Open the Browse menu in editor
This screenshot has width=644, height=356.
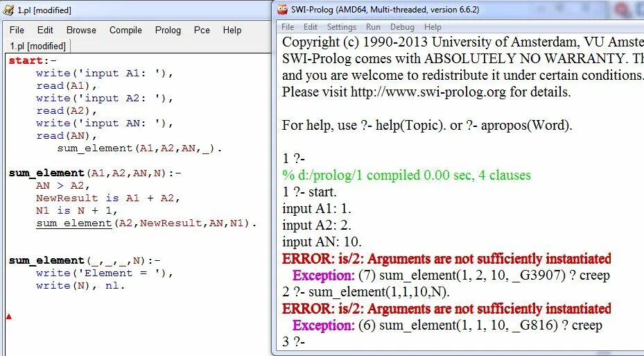[x=81, y=30]
